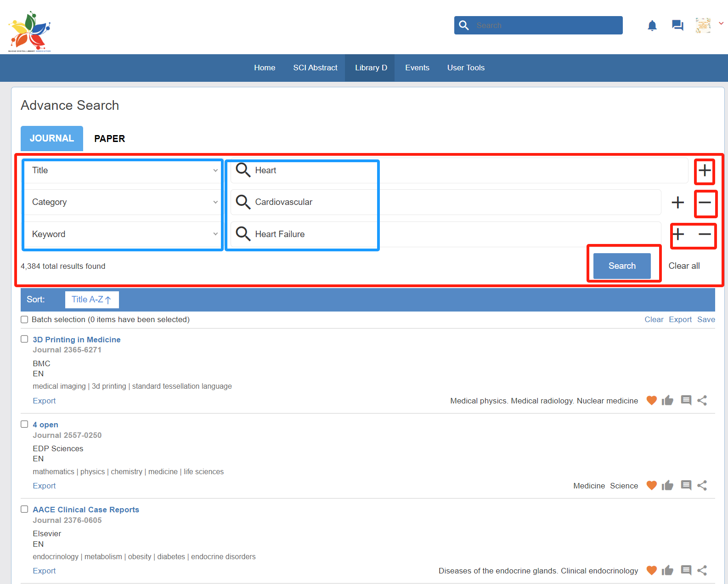
Task: Click the Heart Failure keyword input field
Action: pyautogui.click(x=446, y=234)
